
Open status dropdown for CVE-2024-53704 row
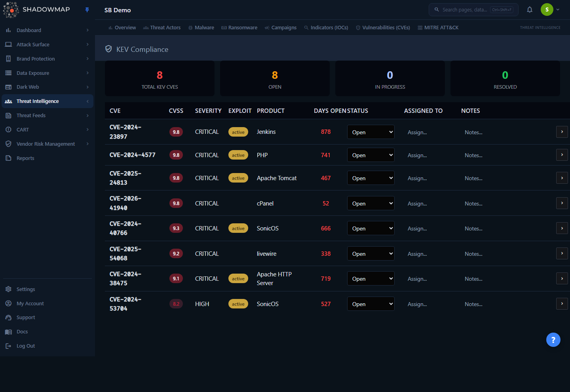point(371,304)
